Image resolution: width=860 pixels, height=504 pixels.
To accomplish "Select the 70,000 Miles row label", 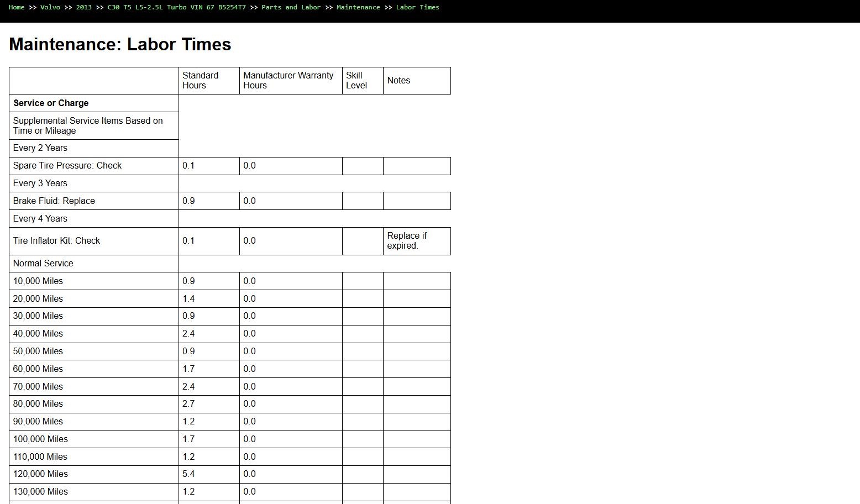I will tap(94, 387).
